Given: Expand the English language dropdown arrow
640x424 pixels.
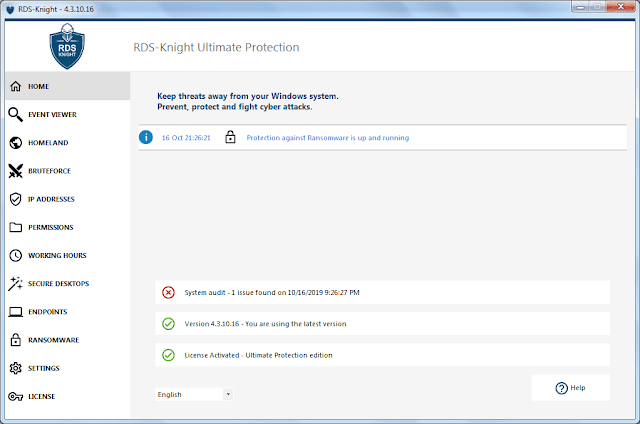Looking at the screenshot, I should point(228,394).
